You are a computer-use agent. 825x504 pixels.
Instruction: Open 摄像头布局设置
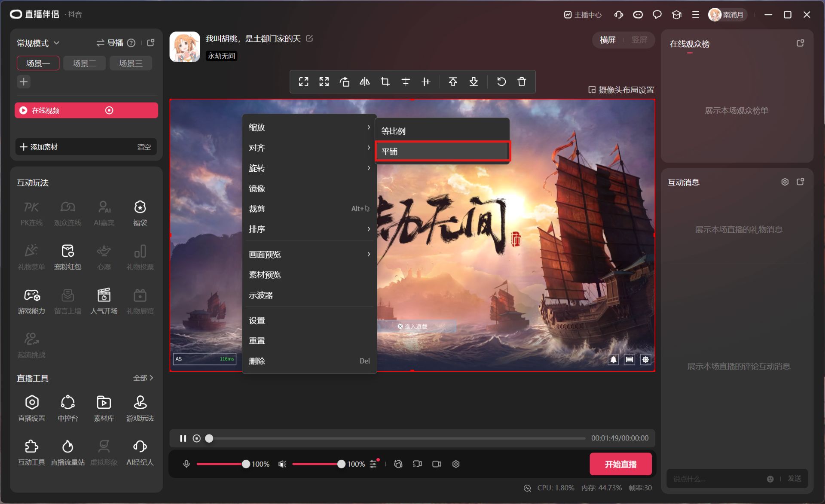(621, 90)
